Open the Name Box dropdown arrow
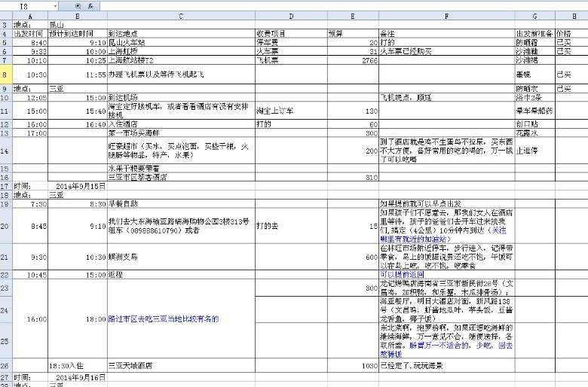This screenshot has width=588, height=387. click(56, 6)
